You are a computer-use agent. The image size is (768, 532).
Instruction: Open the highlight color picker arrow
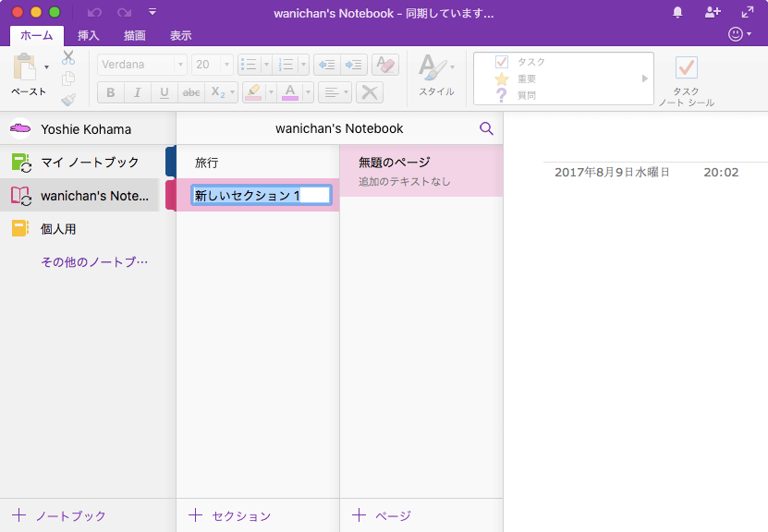tap(271, 92)
